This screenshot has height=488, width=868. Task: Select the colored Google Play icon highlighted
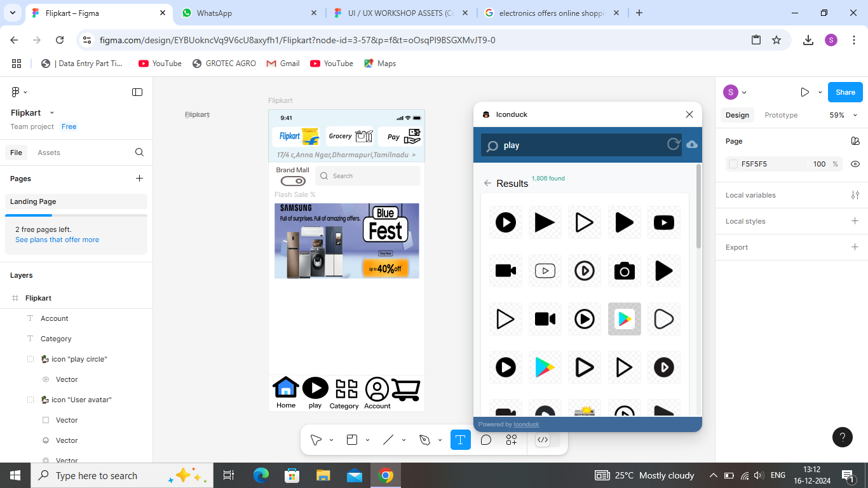point(625,319)
